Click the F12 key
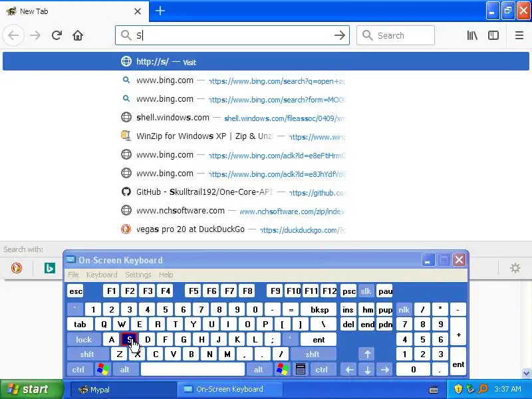Viewport: 532px width, 399px height. click(329, 291)
